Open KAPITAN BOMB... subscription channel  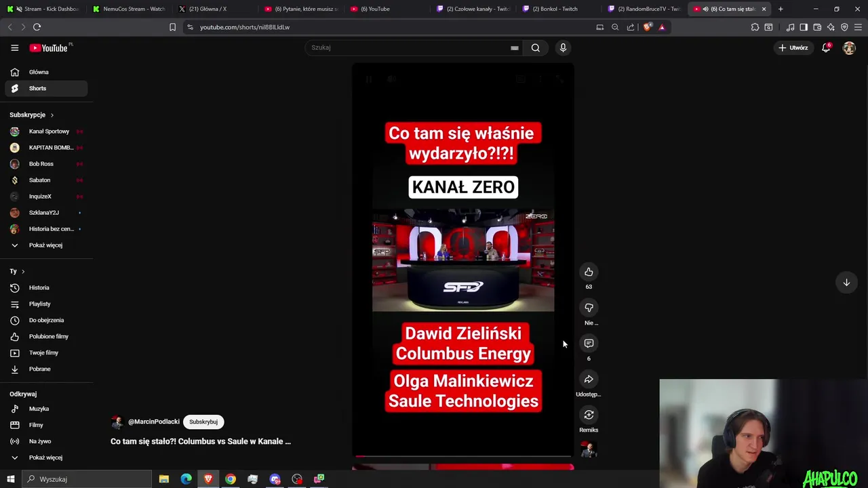[46, 148]
